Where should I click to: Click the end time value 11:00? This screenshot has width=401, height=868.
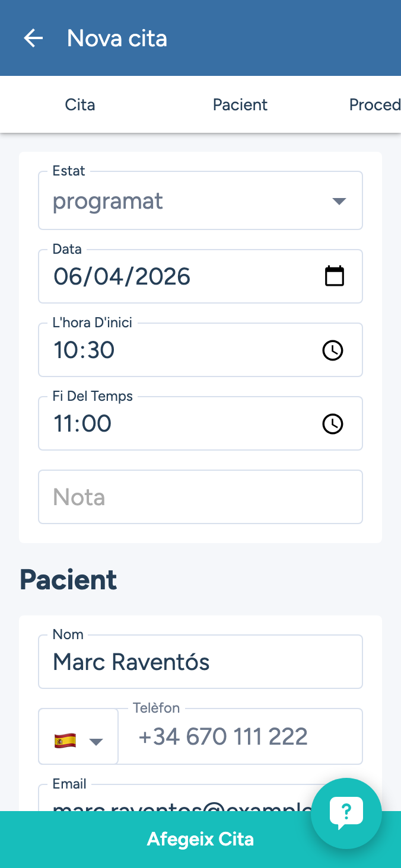82,424
